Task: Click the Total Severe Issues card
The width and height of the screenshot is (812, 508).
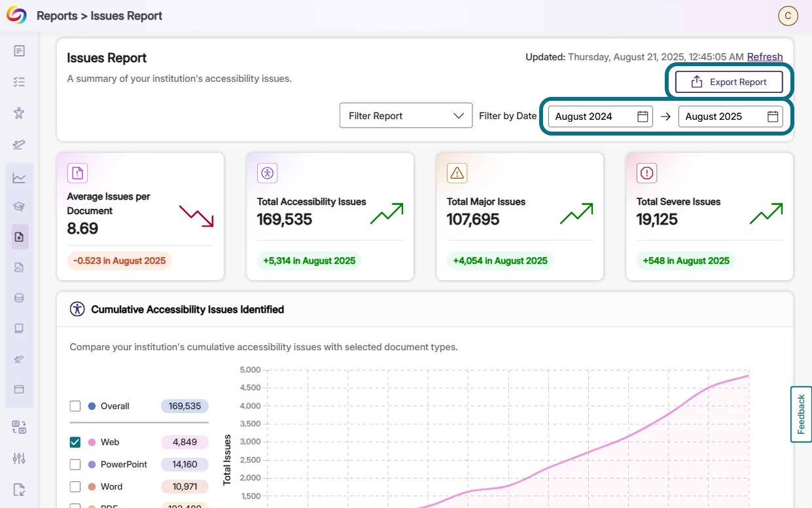Action: click(709, 217)
